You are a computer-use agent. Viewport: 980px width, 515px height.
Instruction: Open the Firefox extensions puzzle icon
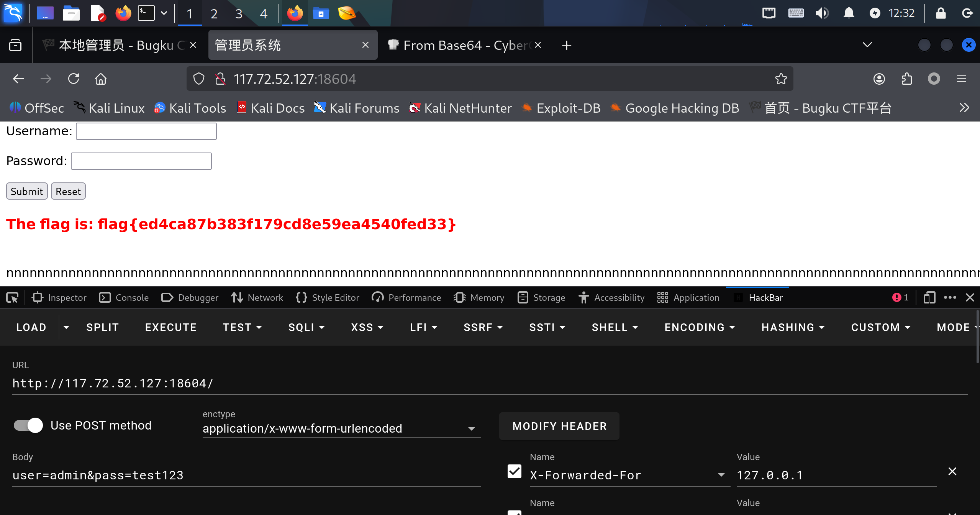[906, 79]
